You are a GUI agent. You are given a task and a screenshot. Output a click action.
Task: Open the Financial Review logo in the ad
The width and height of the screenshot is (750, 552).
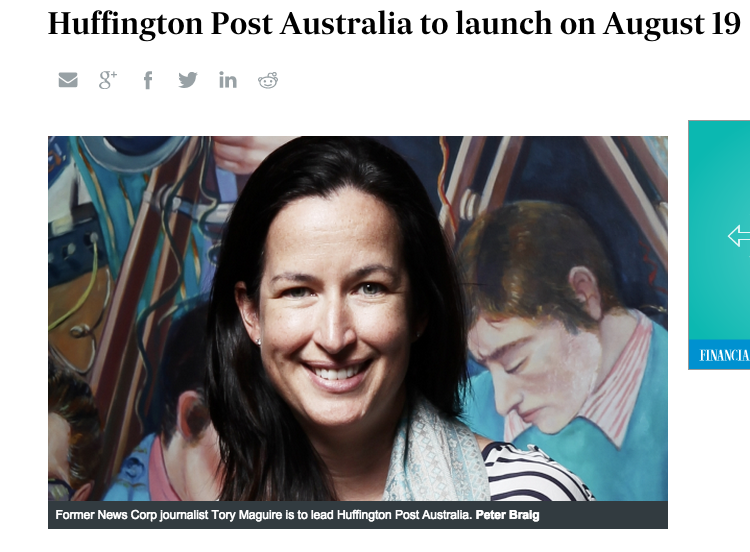pos(724,355)
